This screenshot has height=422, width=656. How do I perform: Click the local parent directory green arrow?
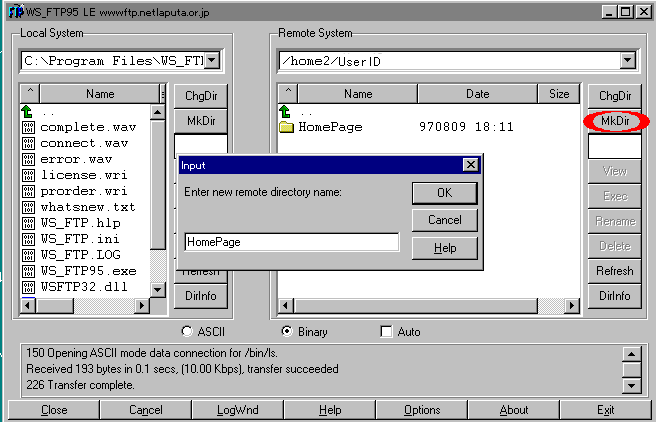[x=27, y=111]
